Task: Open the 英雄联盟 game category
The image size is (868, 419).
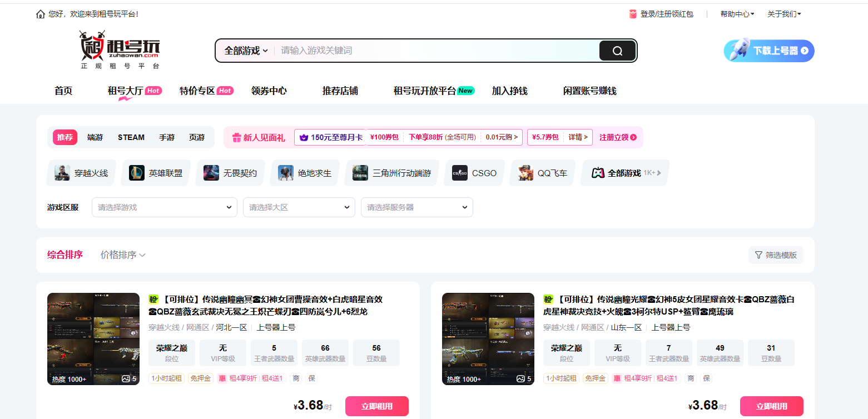Action: (x=155, y=173)
